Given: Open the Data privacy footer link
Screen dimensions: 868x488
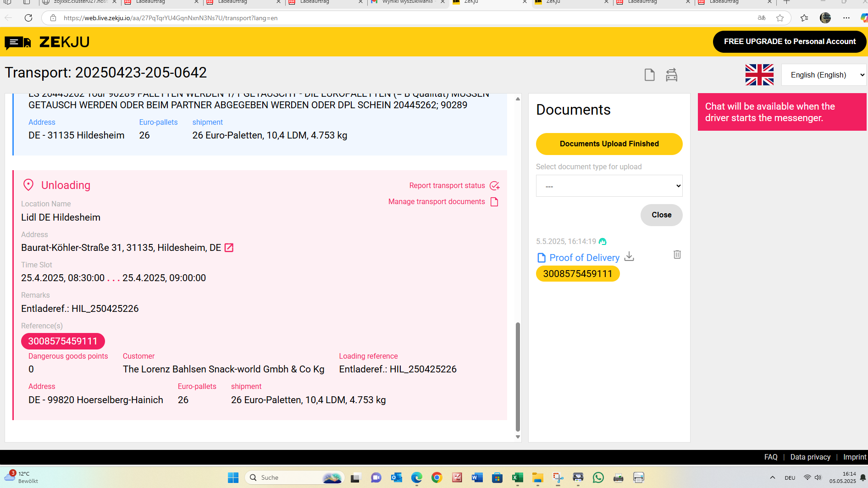Looking at the screenshot, I should click(810, 457).
